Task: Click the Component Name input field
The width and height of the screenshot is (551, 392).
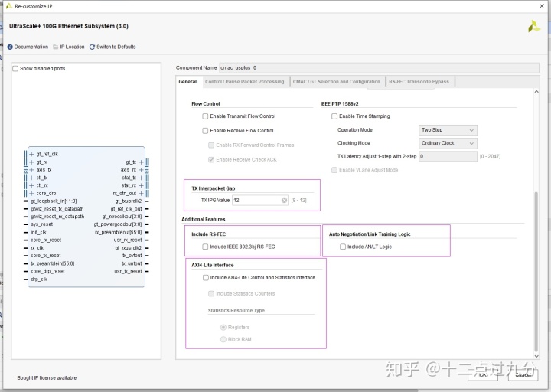Action: point(379,68)
